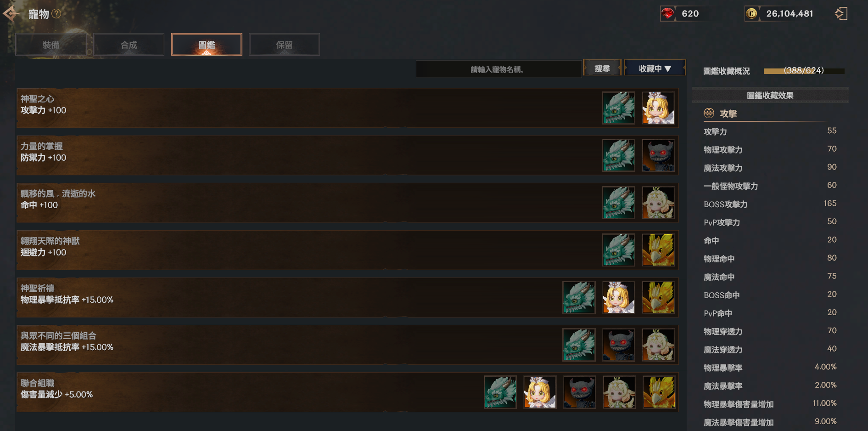Open the 保留 tab

click(x=284, y=45)
